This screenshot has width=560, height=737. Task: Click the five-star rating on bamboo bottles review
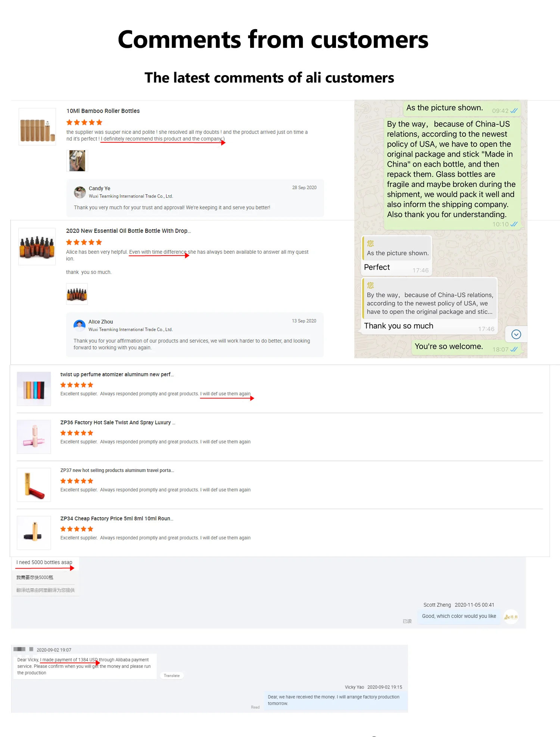pos(84,123)
